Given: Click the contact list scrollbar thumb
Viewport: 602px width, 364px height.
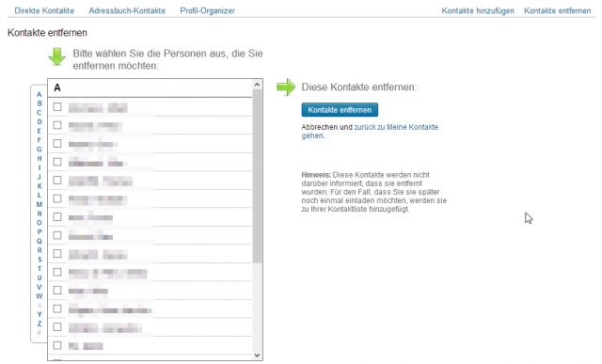Looking at the screenshot, I should tap(257, 176).
